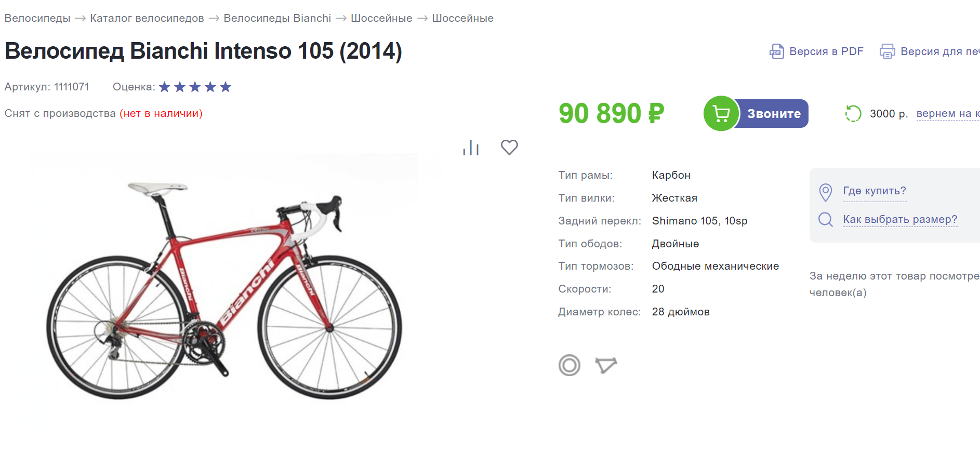Click the wheel rim feature icon

570,365
